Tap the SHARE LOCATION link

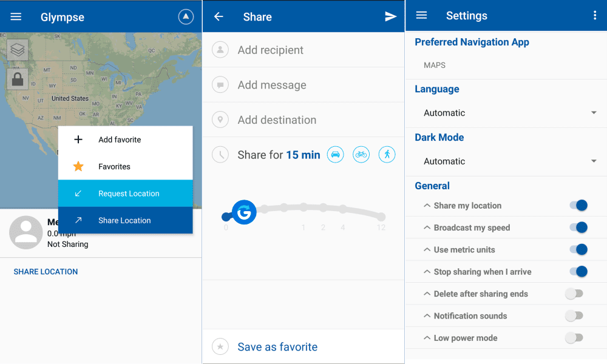(x=46, y=272)
